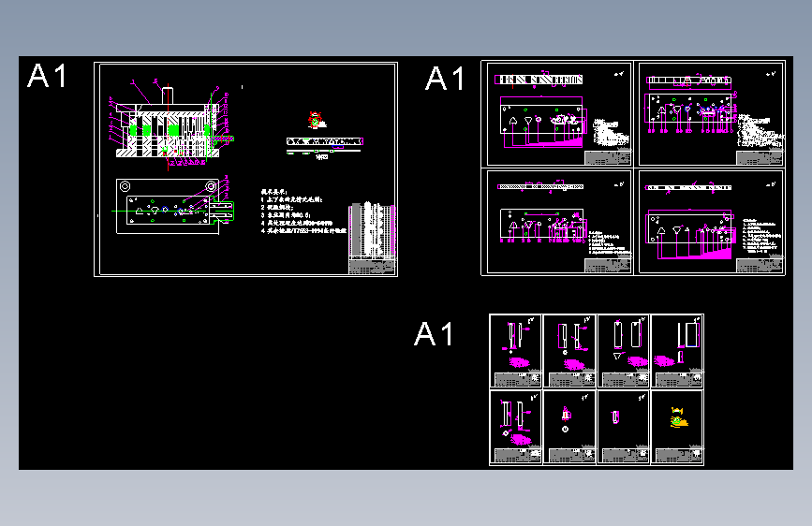
Task: Open the small sheet with wide rectangle and blue edge
Action: tap(677, 350)
